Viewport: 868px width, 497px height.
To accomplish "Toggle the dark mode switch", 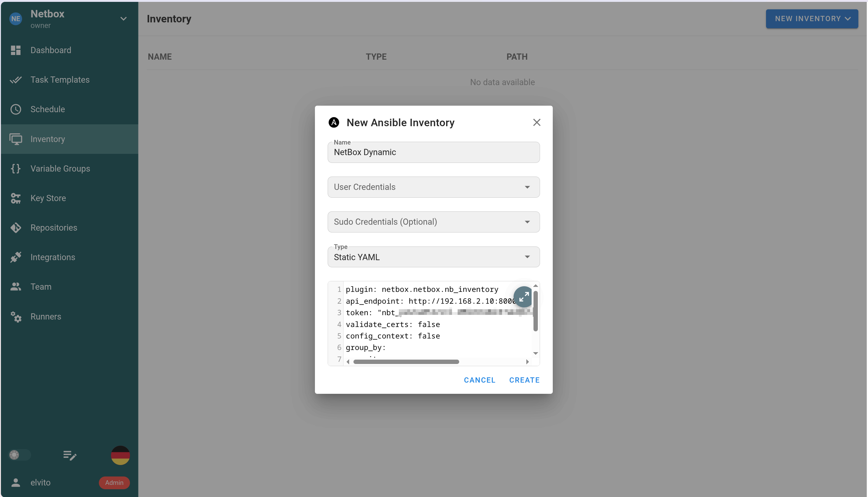I will coord(20,455).
